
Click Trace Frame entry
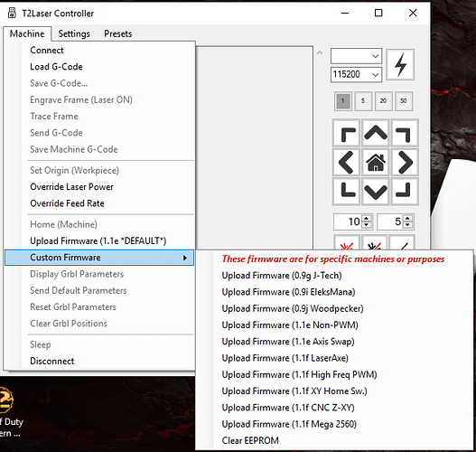point(99,116)
